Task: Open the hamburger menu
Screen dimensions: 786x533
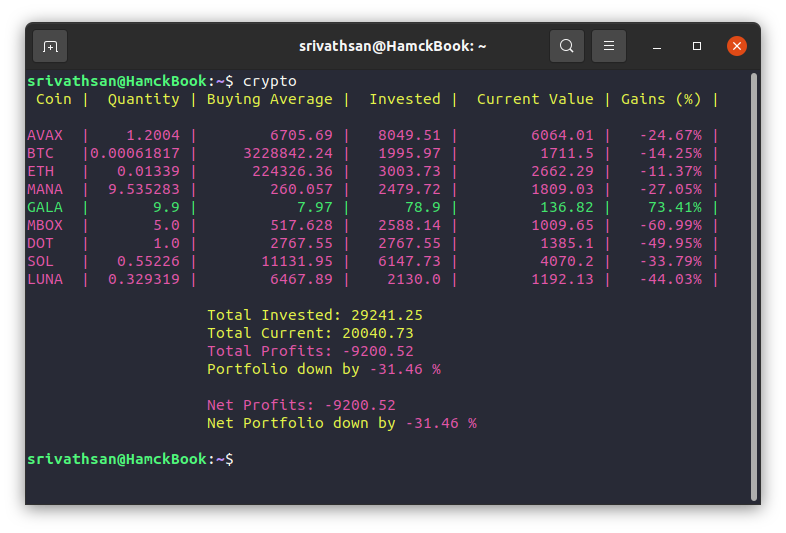Action: (x=609, y=46)
